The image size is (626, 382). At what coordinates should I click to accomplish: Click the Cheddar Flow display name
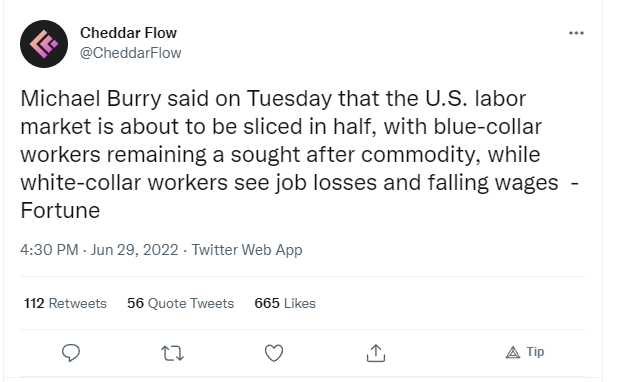click(x=128, y=33)
